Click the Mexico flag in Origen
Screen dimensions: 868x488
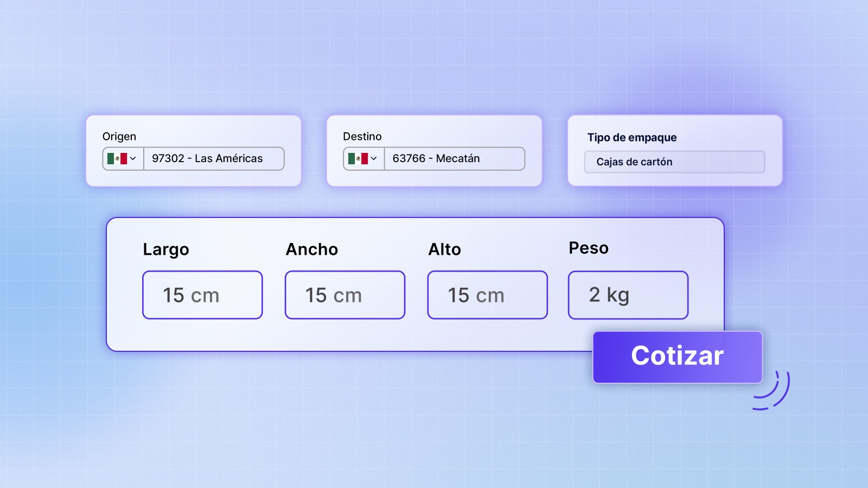coord(117,159)
